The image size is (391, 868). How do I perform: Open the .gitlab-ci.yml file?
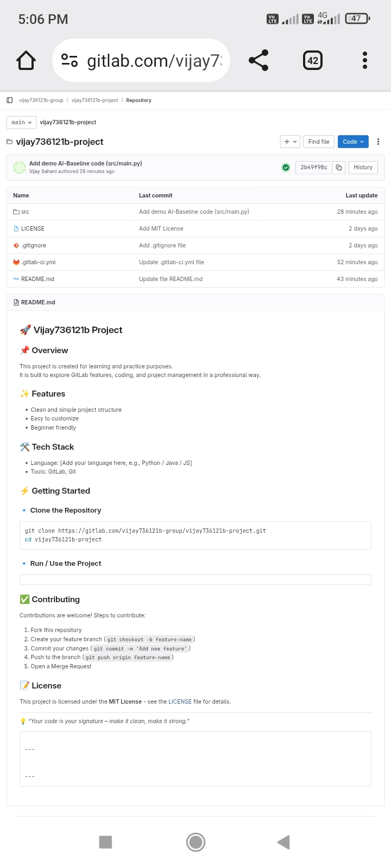(38, 262)
